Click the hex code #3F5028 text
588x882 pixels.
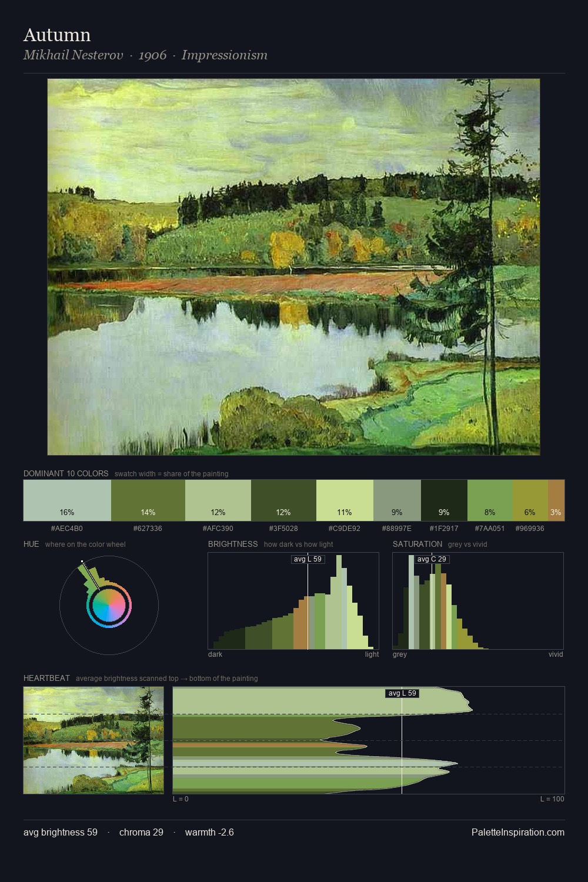283,528
